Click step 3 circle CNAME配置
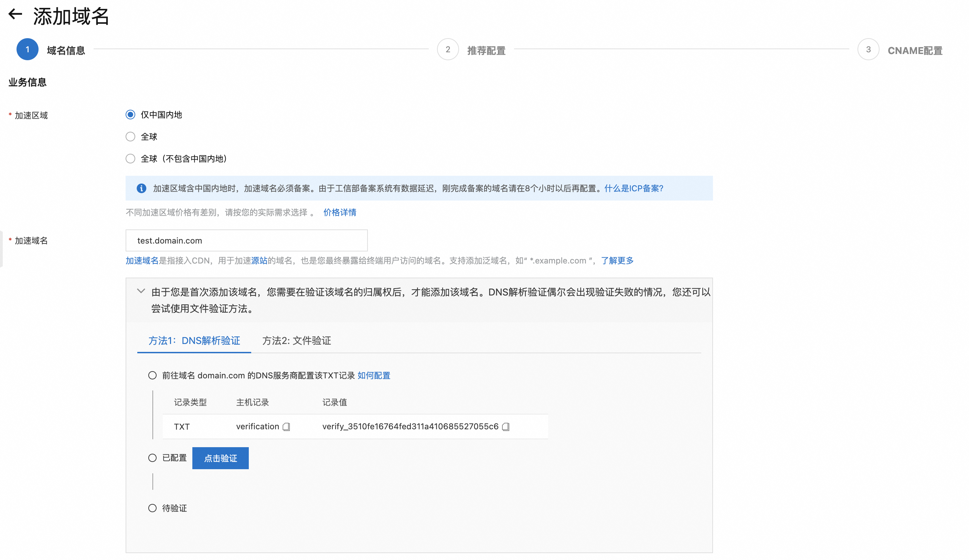This screenshot has height=560, width=969. pos(868,50)
